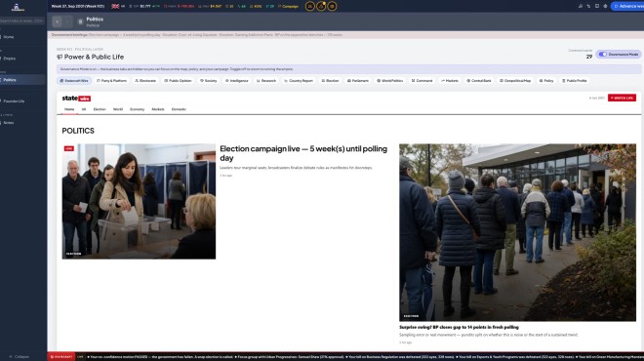Click the first gold circular icon in the top bar

[x=310, y=6]
